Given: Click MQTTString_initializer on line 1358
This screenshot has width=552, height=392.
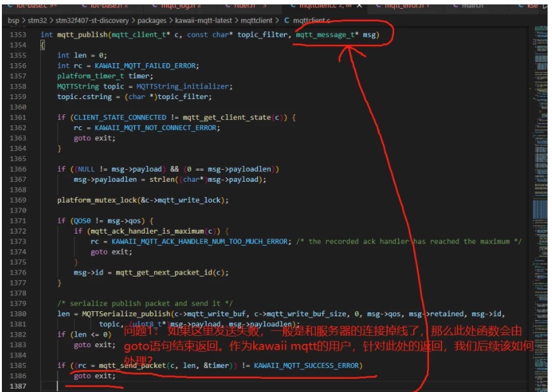Looking at the screenshot, I should (183, 86).
